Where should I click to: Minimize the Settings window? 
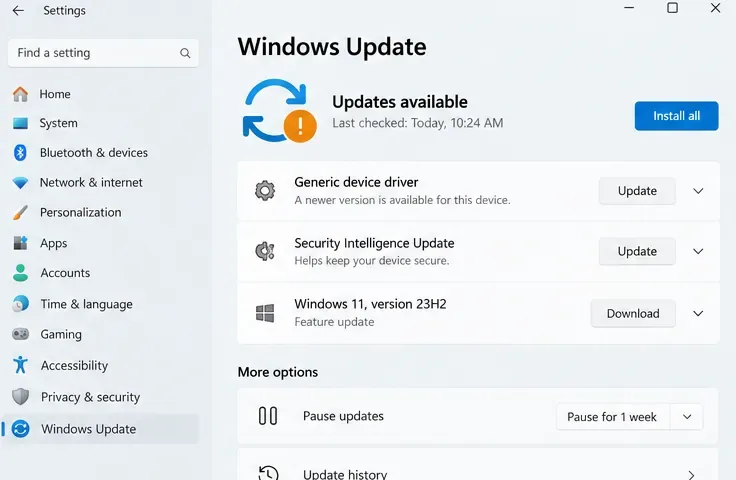tap(629, 8)
